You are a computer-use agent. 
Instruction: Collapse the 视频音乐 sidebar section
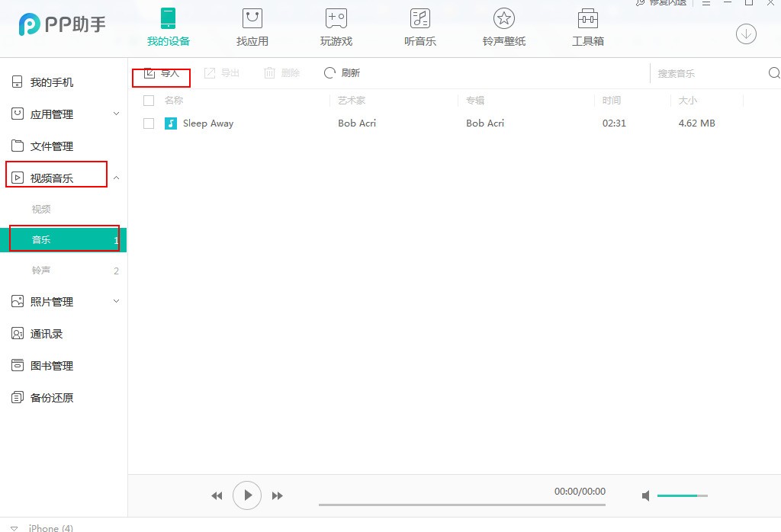[x=116, y=176]
